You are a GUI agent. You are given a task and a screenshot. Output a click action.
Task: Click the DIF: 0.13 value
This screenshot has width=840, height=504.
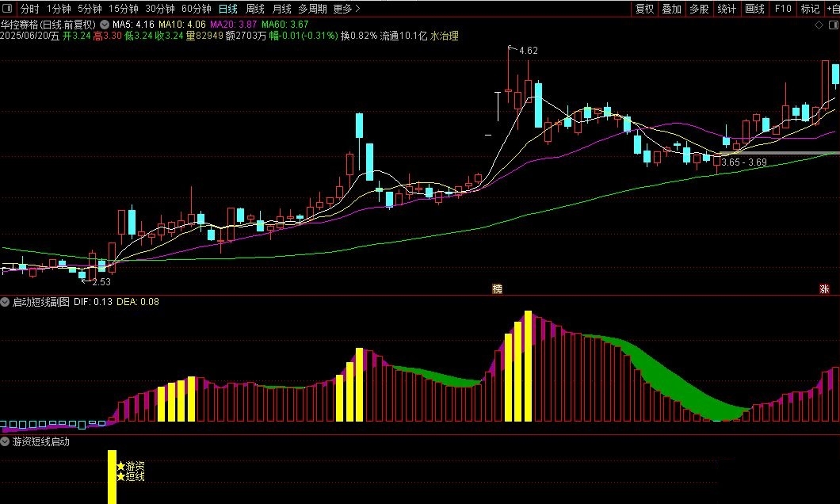(x=94, y=302)
